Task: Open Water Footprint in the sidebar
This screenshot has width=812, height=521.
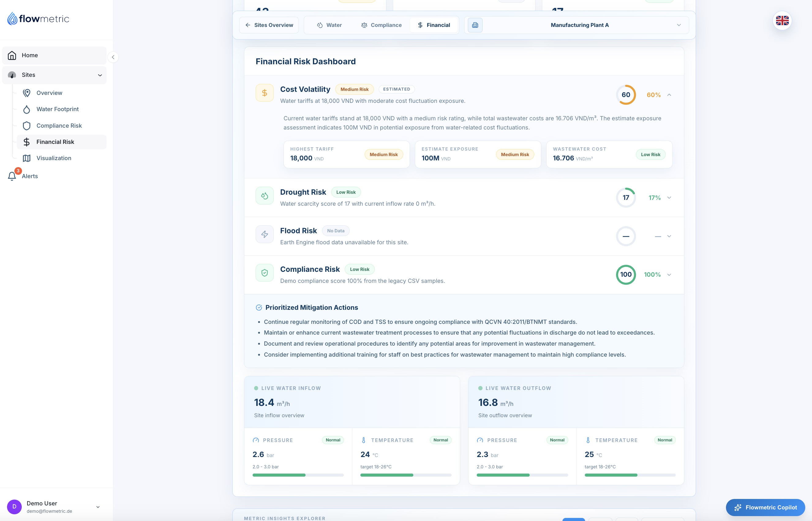Action: coord(62,109)
